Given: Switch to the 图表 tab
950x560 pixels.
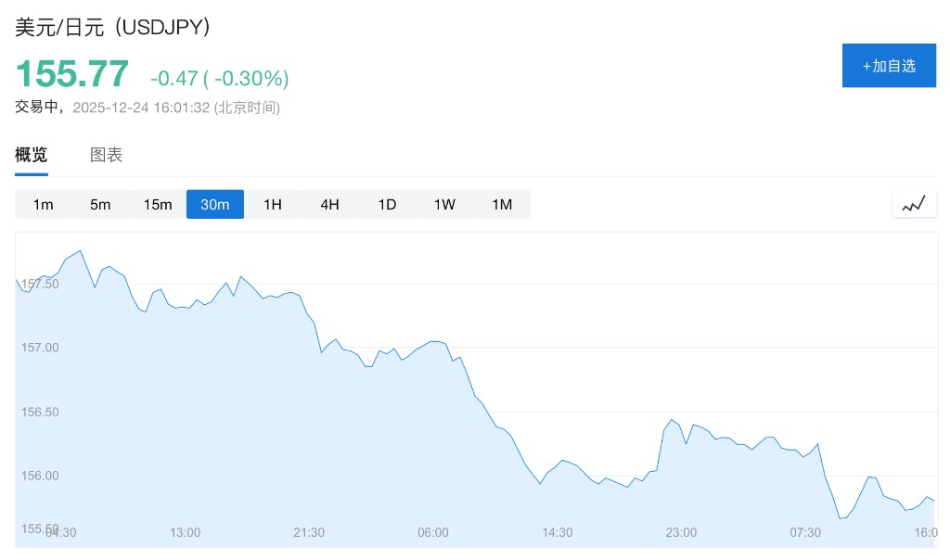Looking at the screenshot, I should (106, 155).
